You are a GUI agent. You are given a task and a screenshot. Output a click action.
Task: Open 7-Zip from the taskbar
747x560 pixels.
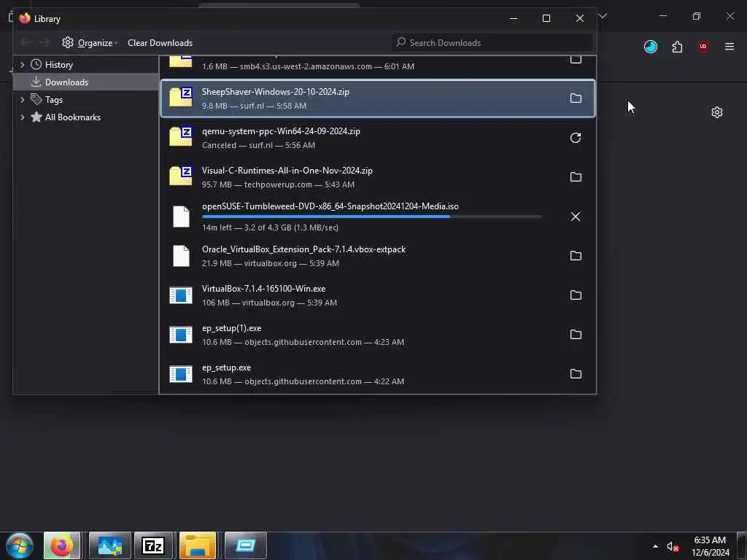[x=153, y=545]
